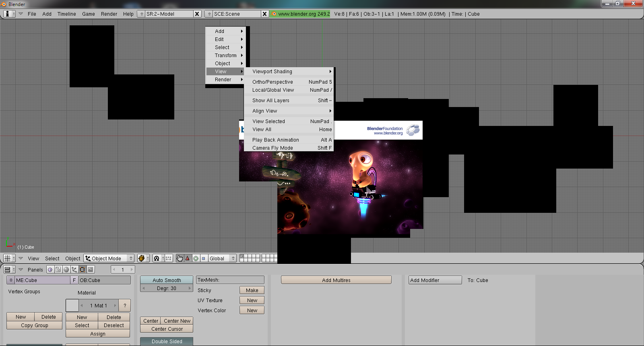The height and width of the screenshot is (346, 644).
Task: Collapse the info header pulldown menus
Action: pyautogui.click(x=21, y=14)
